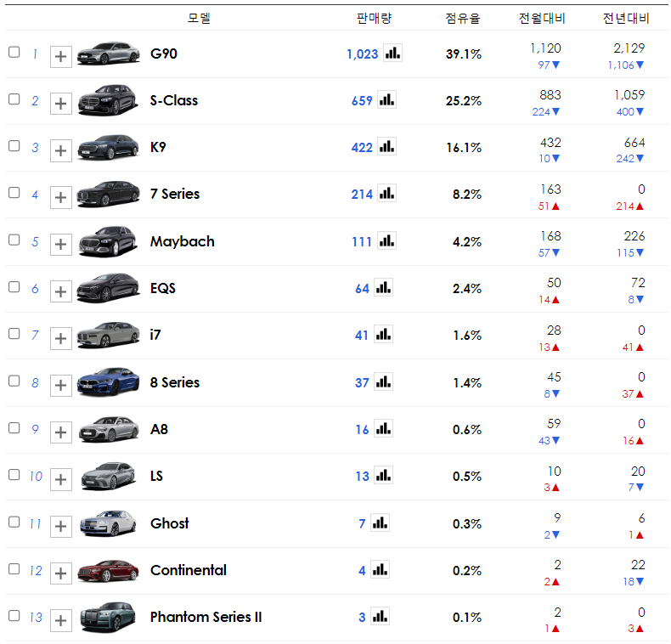
Task: Tick the checkbox for A8
Action: click(14, 427)
